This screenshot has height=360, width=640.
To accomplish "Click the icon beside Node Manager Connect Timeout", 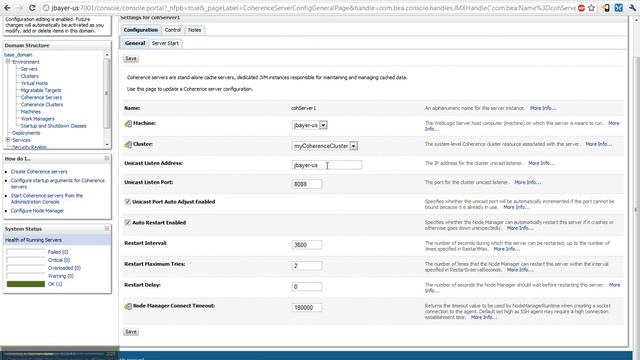I will pos(128,306).
